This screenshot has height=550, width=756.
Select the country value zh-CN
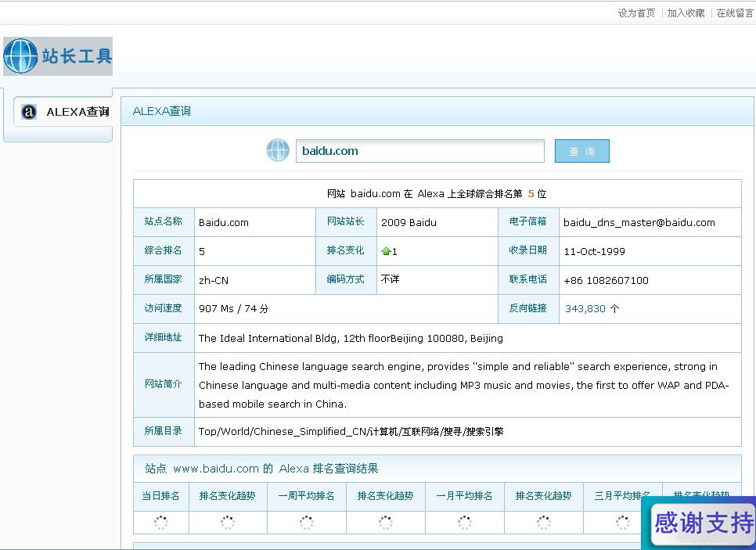pos(214,281)
